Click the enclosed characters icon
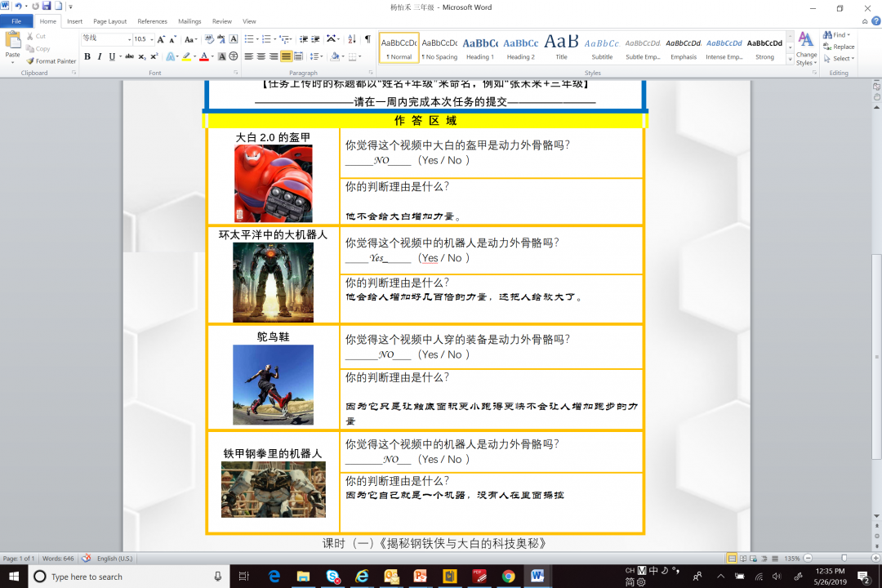 pyautogui.click(x=234, y=56)
